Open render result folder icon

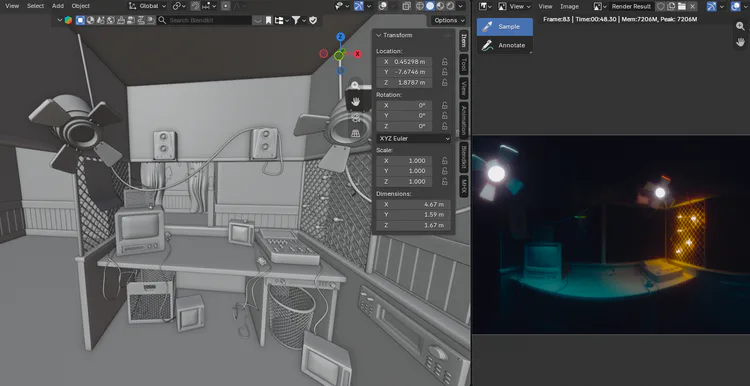682,6
